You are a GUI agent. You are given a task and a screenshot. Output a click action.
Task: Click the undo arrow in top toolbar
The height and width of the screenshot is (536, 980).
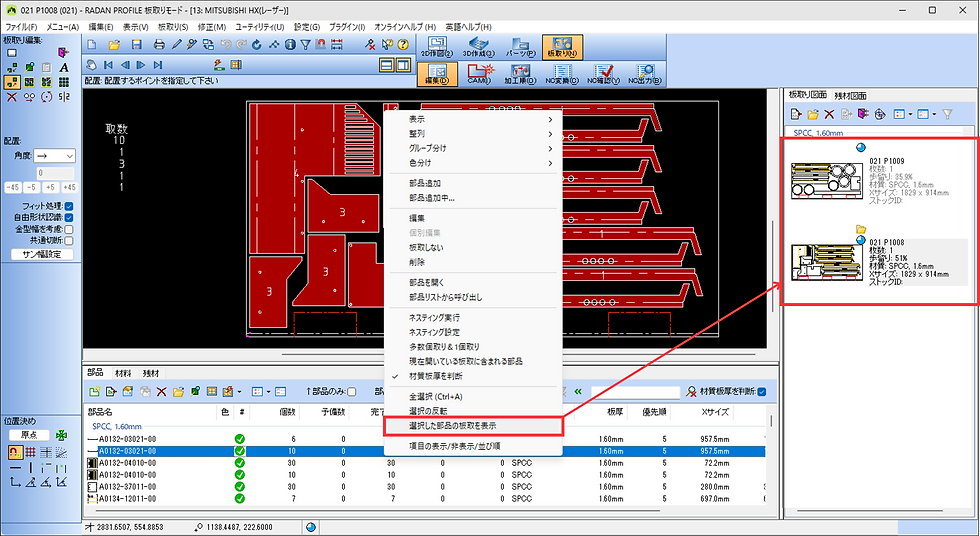tap(225, 44)
